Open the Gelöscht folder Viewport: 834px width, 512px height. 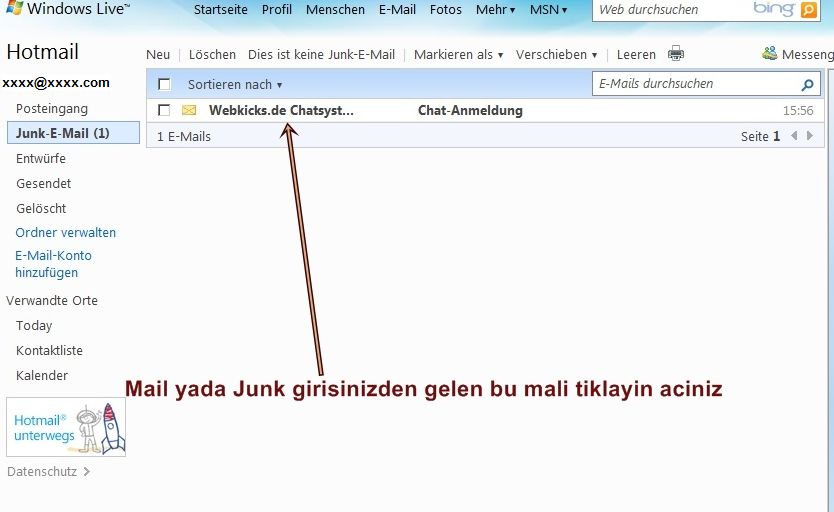click(x=41, y=208)
